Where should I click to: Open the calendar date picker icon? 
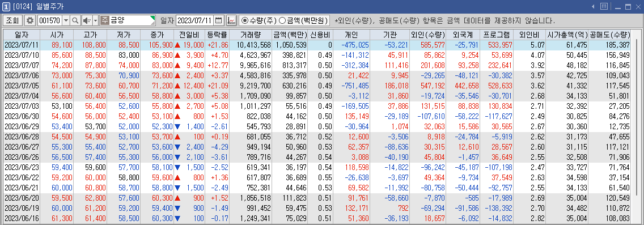(219, 20)
